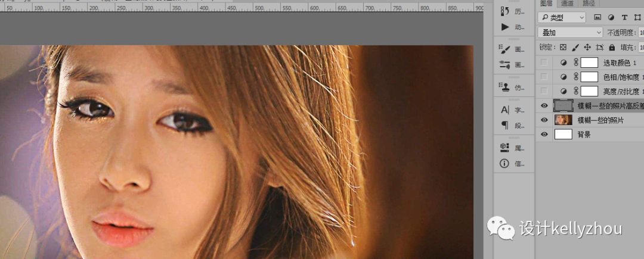
Task: Select the 模糊一些的照片高反差 layer name
Action: 611,106
